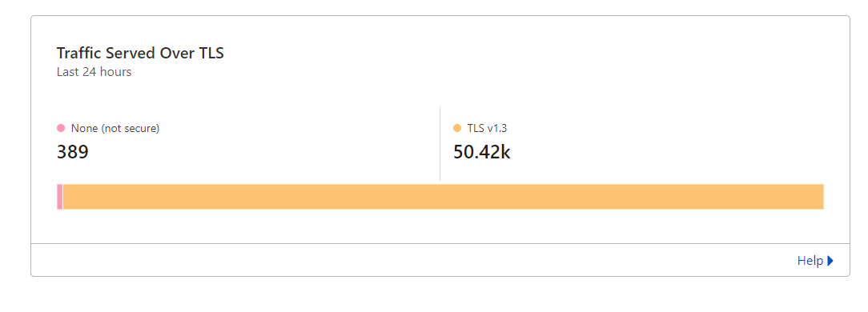Select the 389 request count value
Viewport: 868px width, 312px height.
coord(73,151)
